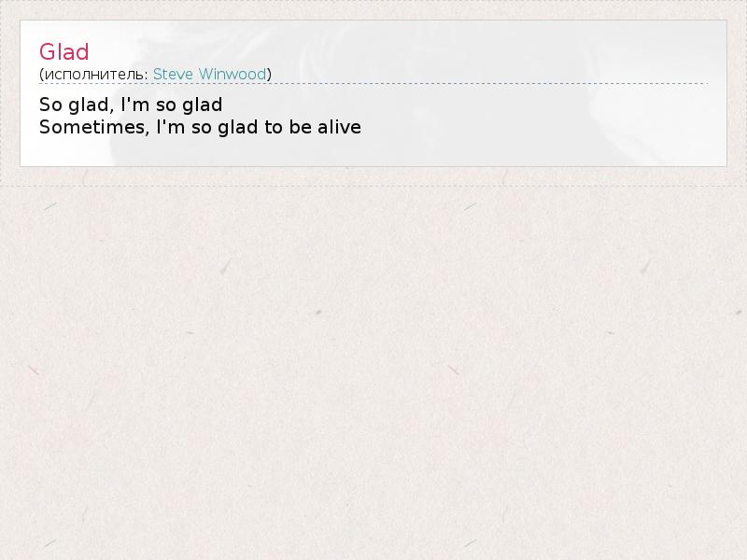The image size is (747, 560).
Task: Click the closing parenthesis after Winwood
Action: pos(269,75)
